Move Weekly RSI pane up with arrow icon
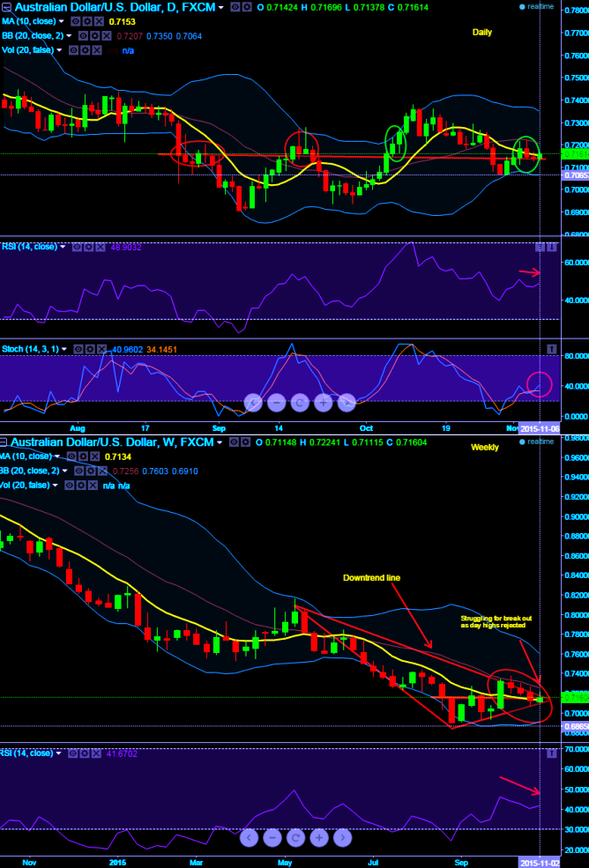589x868 pixels. point(551,753)
